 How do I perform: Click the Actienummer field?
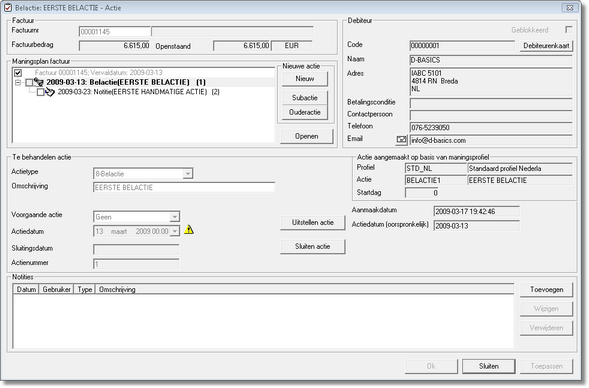[x=136, y=264]
